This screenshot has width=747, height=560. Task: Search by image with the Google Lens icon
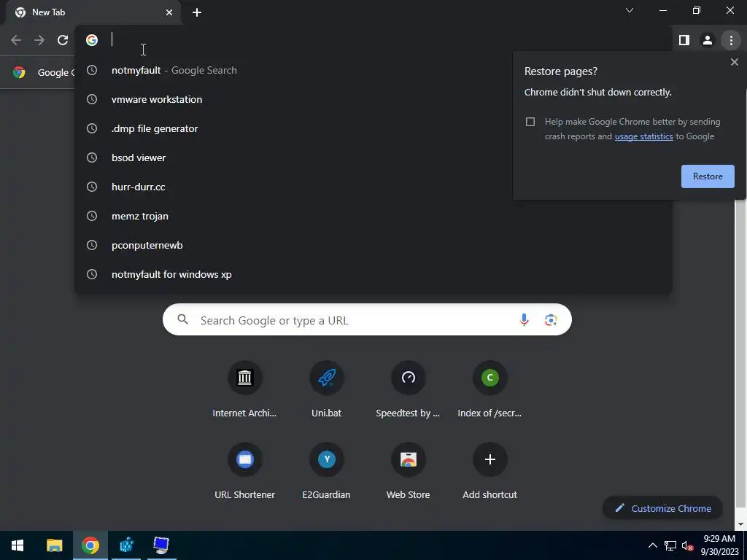click(551, 319)
